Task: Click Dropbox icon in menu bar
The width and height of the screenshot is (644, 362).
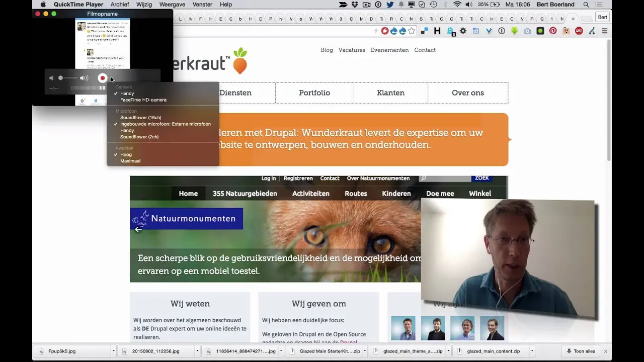Action: (355, 5)
